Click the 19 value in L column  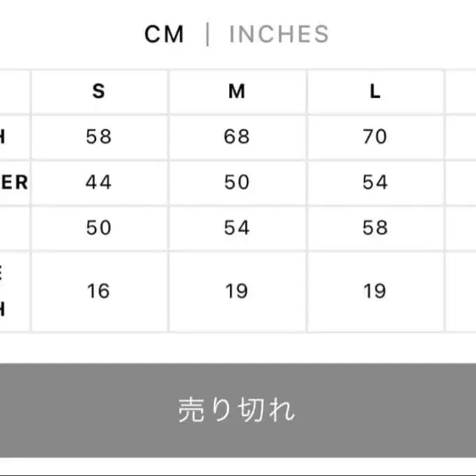[x=375, y=291]
